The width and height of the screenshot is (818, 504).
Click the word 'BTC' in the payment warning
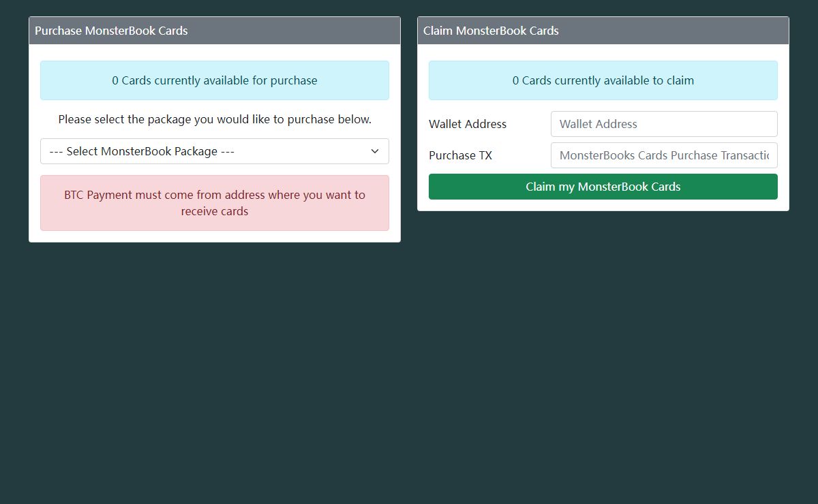coord(74,195)
